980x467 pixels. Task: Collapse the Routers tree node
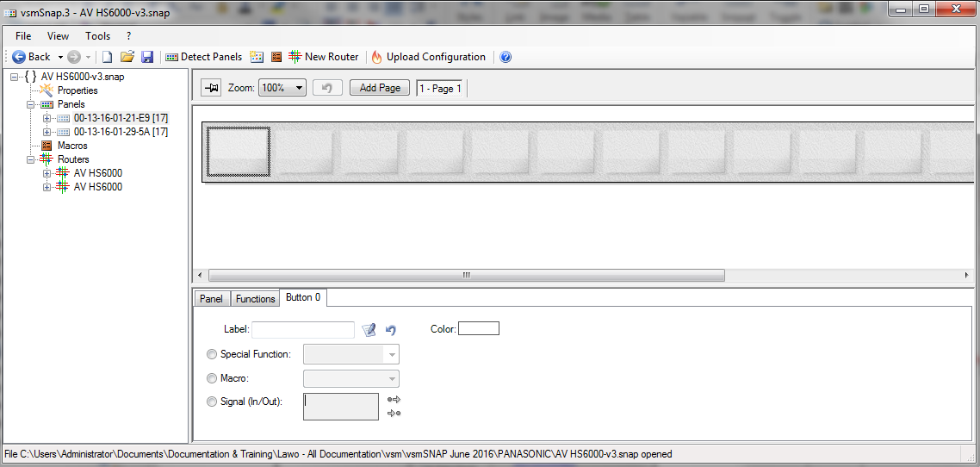pos(32,159)
